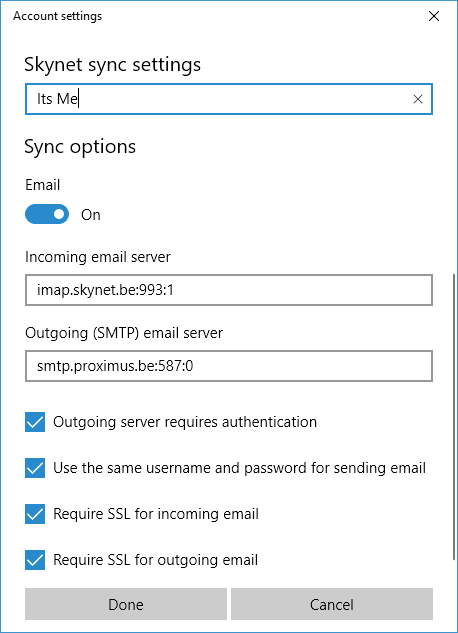Click the Account settings title bar text

pos(57,16)
